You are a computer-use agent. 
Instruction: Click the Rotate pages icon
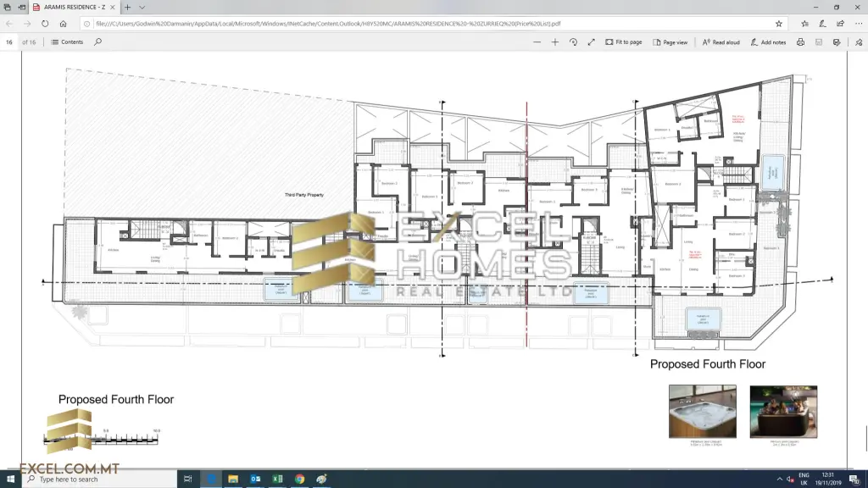573,42
